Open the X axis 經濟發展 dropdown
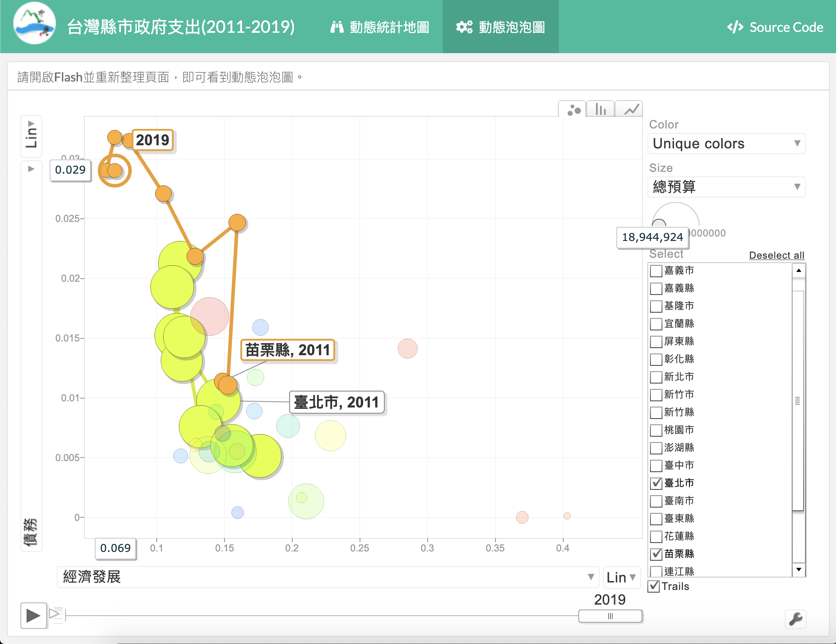The height and width of the screenshot is (644, 836). (328, 577)
